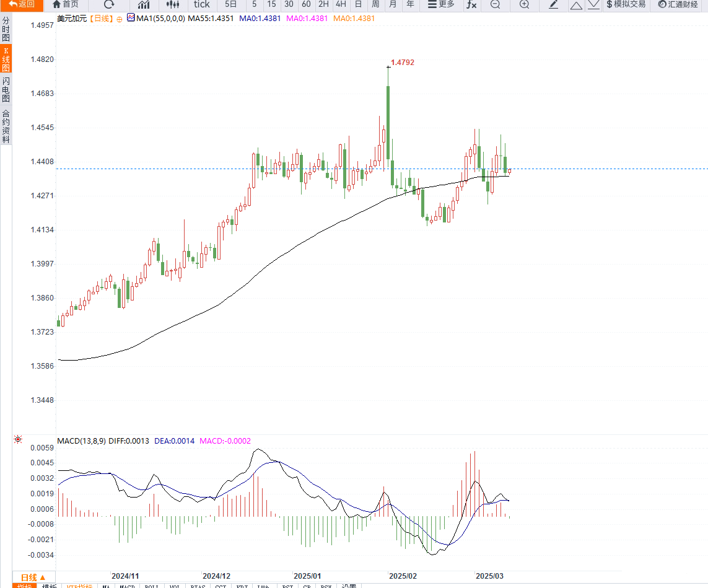Image resolution: width=708 pixels, height=588 pixels.
Task: Click MA1(55,0,0,0) indicator label
Action: (161, 19)
